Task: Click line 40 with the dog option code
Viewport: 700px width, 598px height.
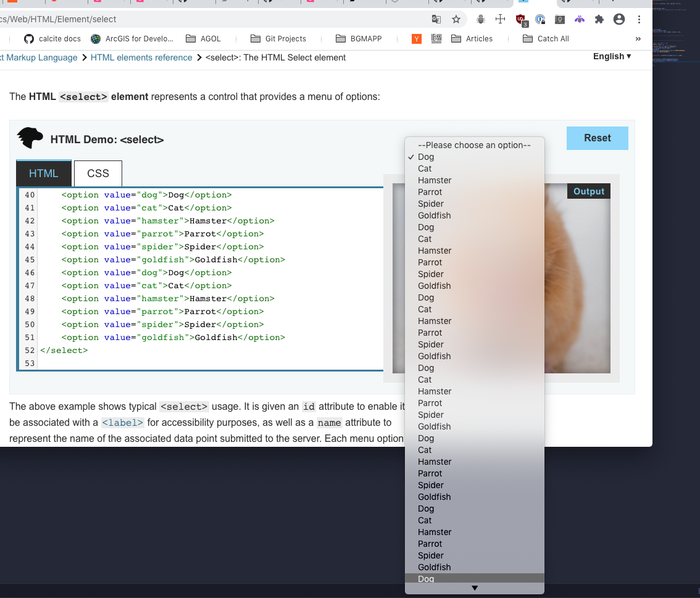Action: click(146, 195)
